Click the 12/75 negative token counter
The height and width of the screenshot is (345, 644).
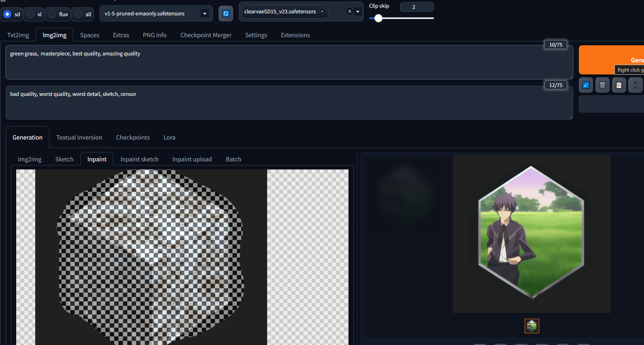(x=556, y=85)
